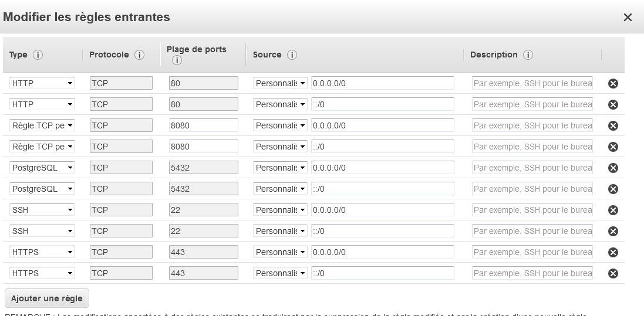Edit source field 0.0.0.0/0 of HTTPS rule

point(382,252)
